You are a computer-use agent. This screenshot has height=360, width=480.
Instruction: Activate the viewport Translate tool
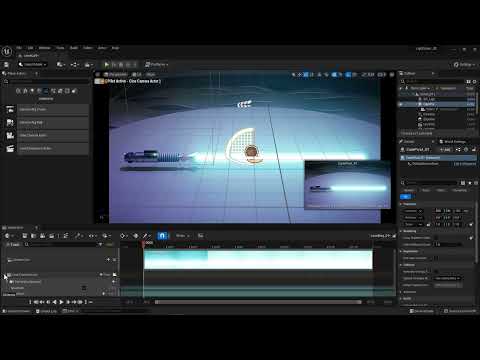(x=300, y=74)
